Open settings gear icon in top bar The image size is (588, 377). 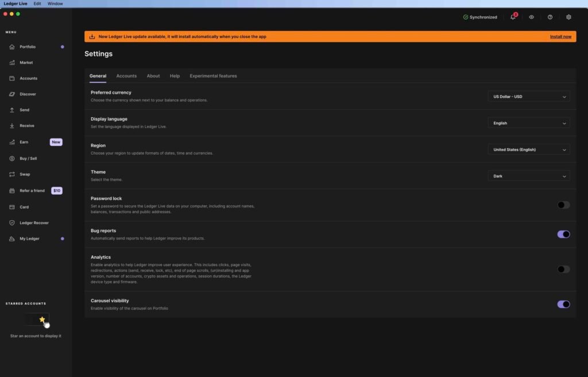click(x=568, y=17)
